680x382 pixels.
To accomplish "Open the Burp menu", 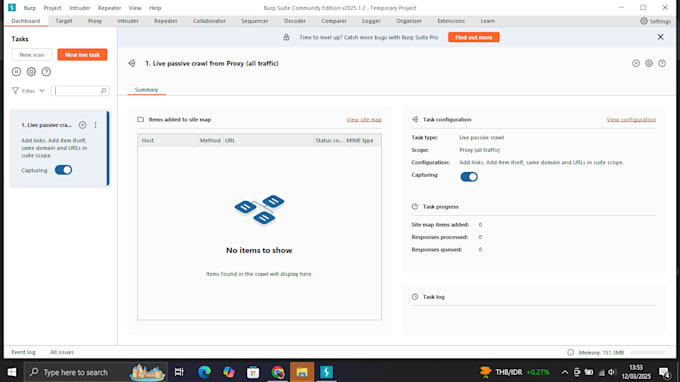I will (29, 8).
